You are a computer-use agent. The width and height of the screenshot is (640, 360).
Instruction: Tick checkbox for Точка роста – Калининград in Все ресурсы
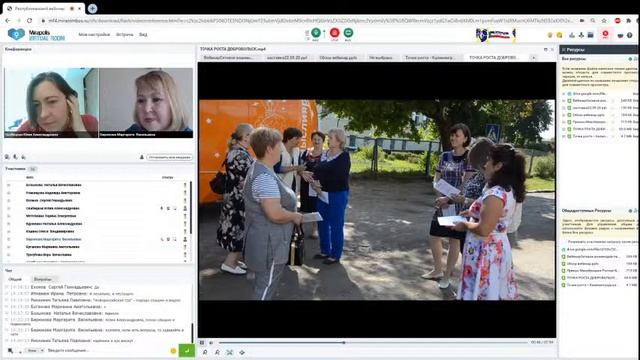pos(564,136)
